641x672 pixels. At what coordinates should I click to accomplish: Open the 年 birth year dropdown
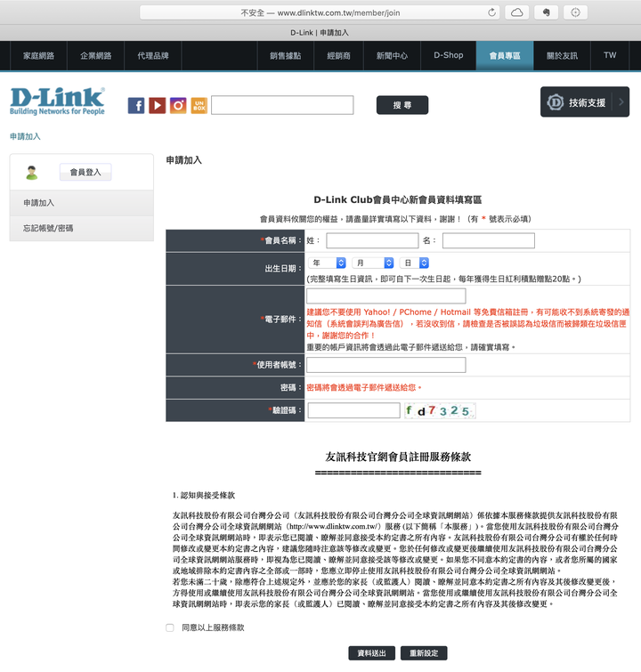(x=327, y=263)
